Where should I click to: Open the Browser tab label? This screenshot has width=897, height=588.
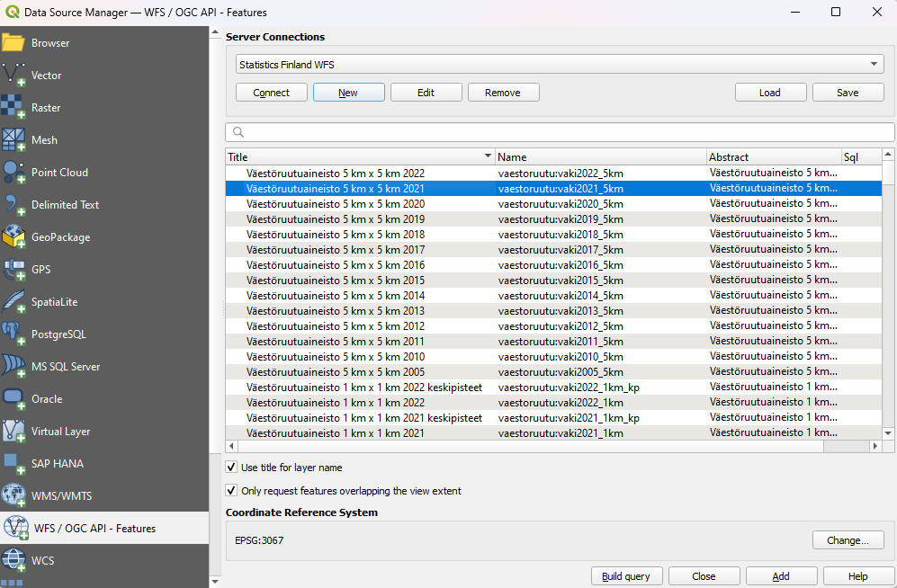tap(50, 43)
